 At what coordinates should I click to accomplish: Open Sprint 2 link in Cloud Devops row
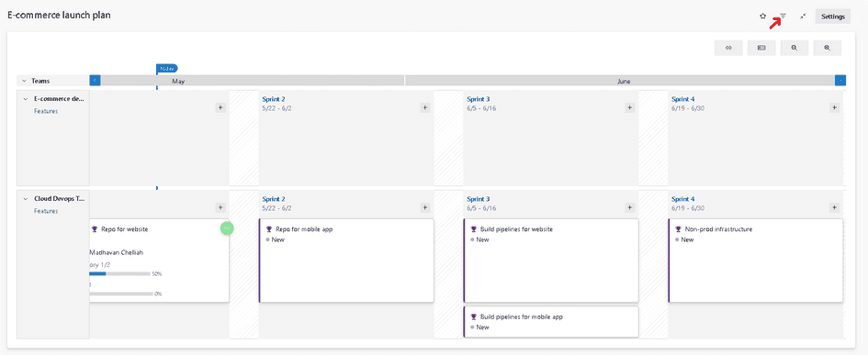[274, 198]
